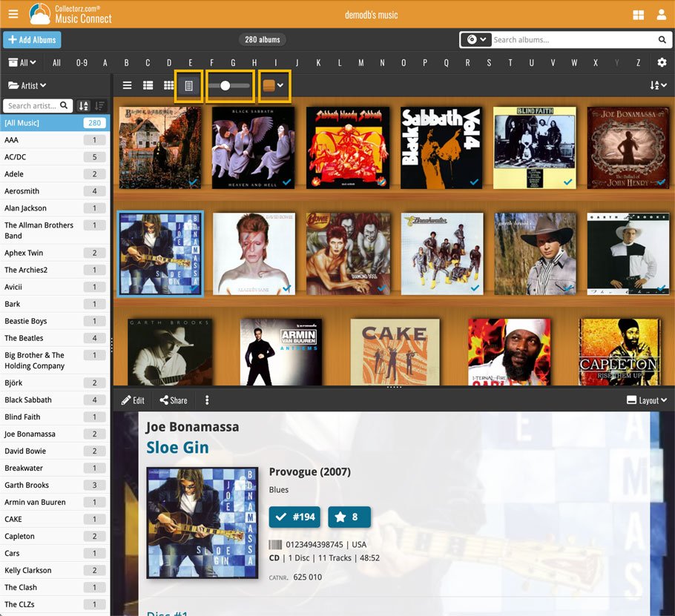Select Black Sabbath in artist list
This screenshot has height=616, width=675.
pyautogui.click(x=28, y=400)
